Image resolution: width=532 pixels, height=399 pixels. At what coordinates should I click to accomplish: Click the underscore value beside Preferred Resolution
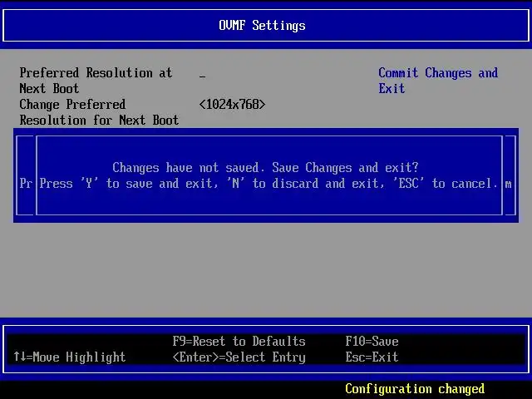pyautogui.click(x=202, y=76)
